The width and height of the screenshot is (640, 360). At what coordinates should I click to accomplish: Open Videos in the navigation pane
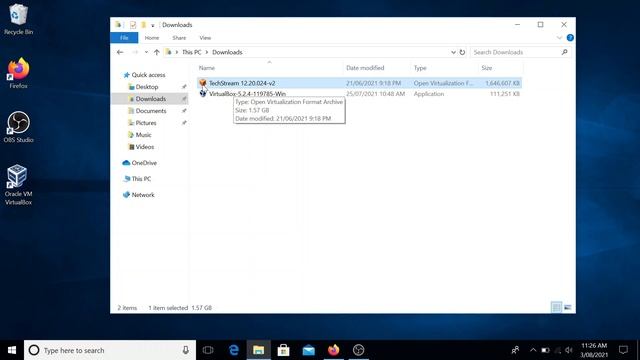[144, 147]
